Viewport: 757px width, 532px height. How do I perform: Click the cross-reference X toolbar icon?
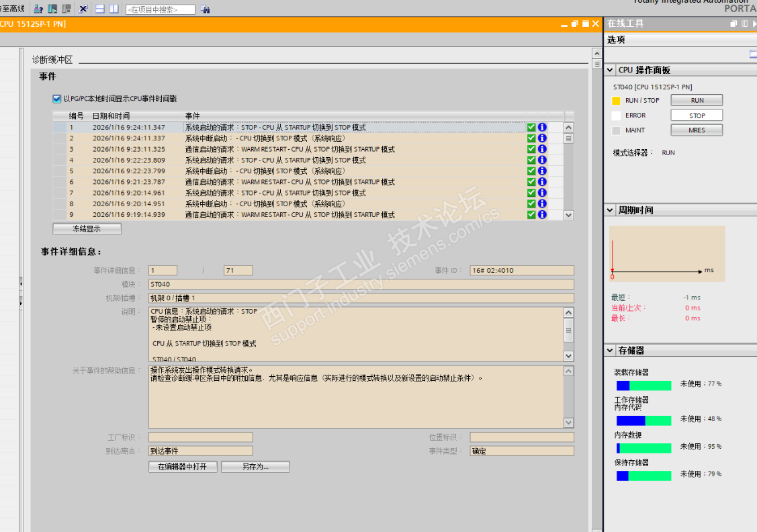pos(83,9)
